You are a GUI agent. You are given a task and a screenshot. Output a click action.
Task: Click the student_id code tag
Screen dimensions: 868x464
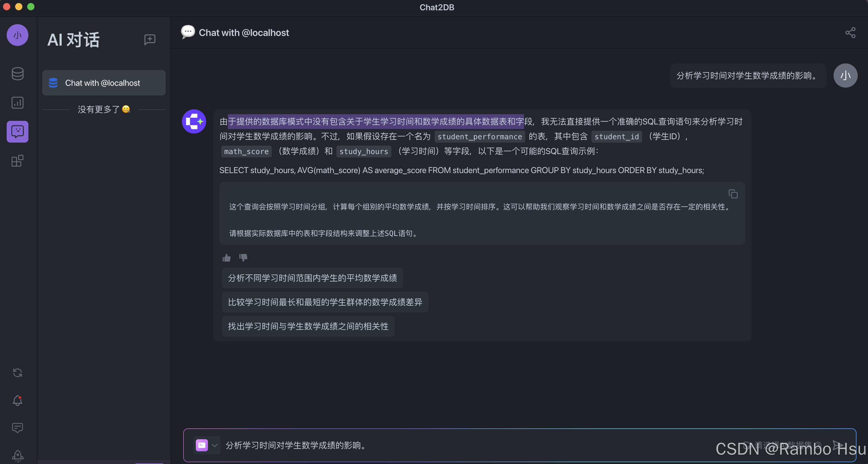tap(617, 137)
